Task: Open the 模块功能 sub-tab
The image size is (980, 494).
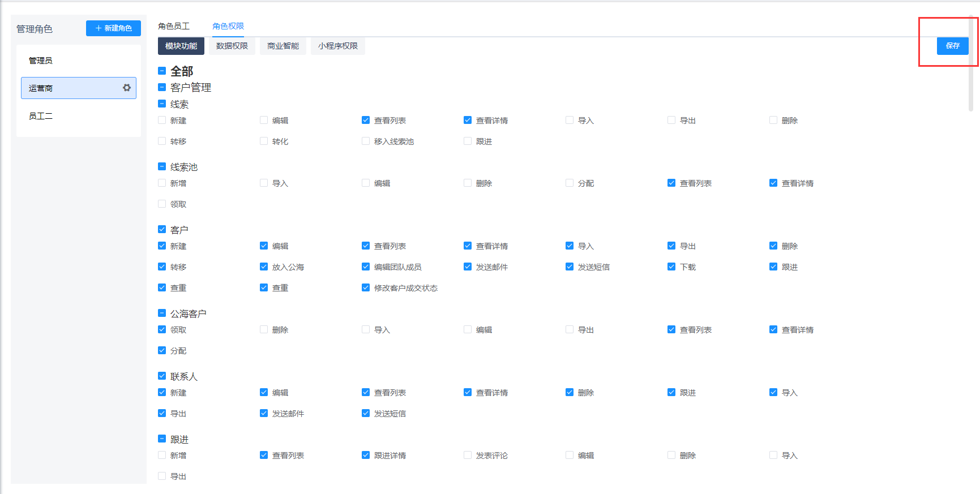Action: click(181, 46)
